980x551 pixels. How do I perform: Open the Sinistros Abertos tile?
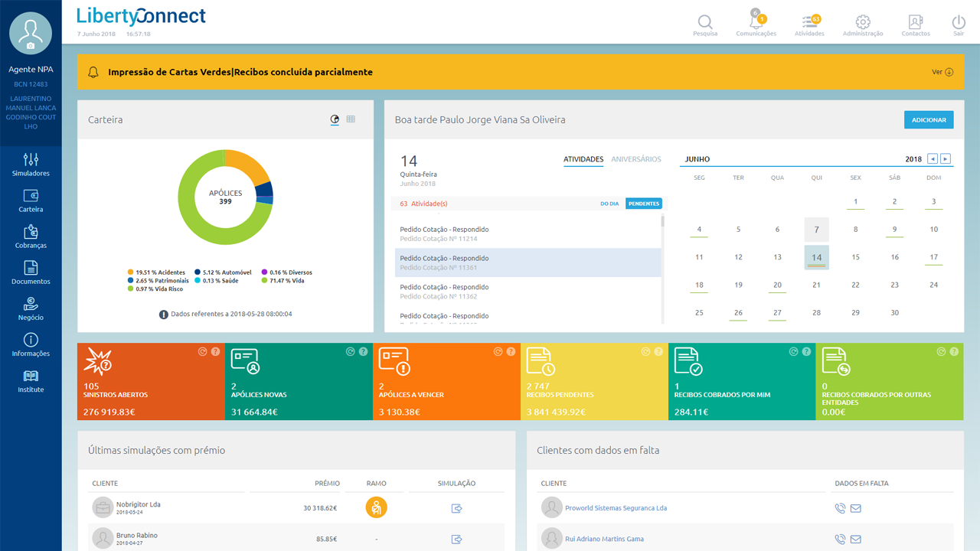pos(151,382)
